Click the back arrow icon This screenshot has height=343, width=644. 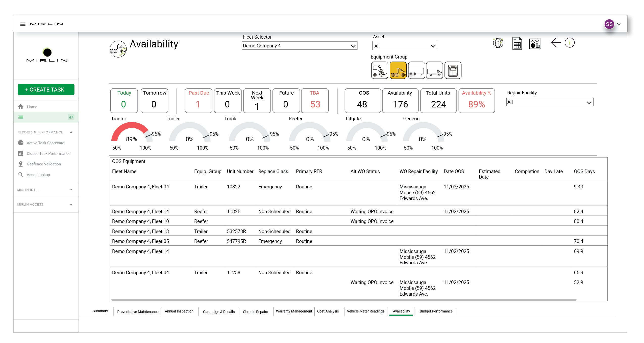coord(555,43)
